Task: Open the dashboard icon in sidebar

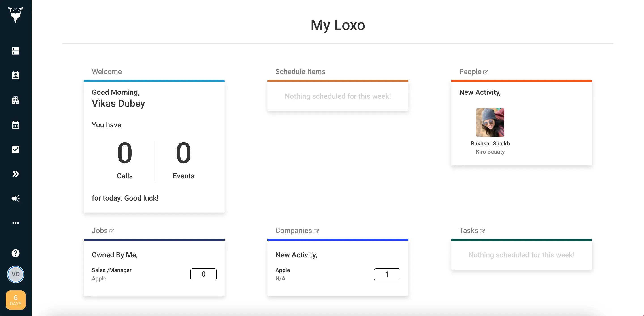Action: (15, 51)
